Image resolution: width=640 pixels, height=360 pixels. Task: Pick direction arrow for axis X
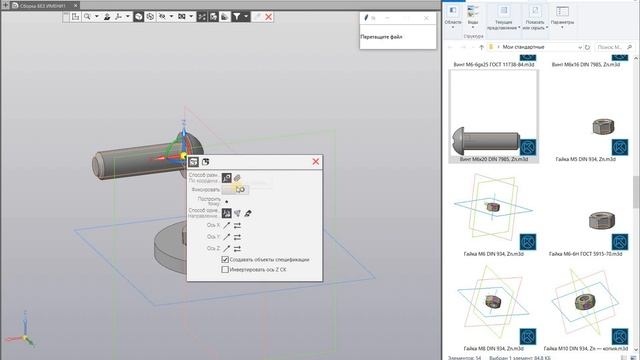point(227,225)
